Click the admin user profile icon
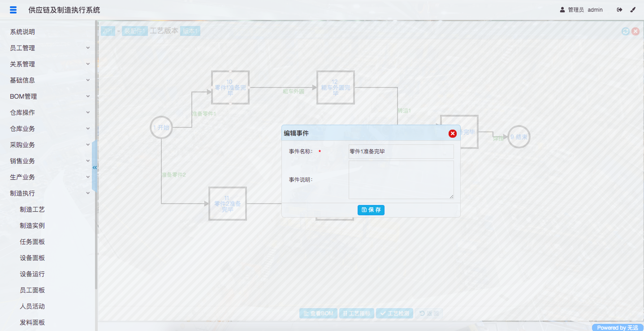 562,10
